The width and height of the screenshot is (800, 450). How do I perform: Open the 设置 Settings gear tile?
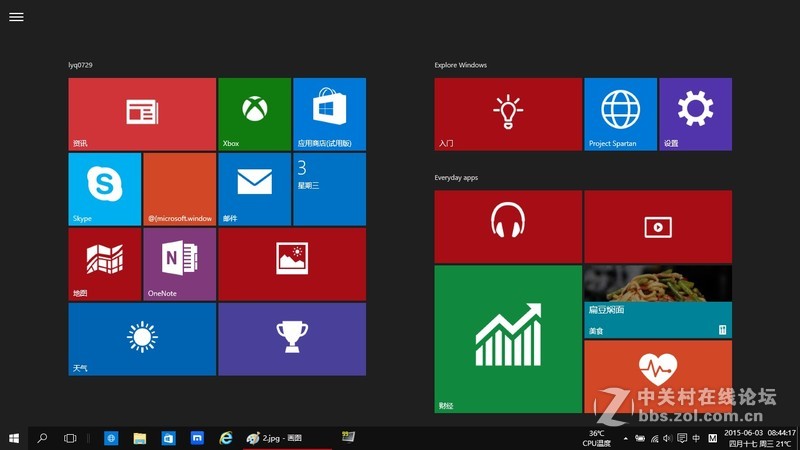[695, 114]
